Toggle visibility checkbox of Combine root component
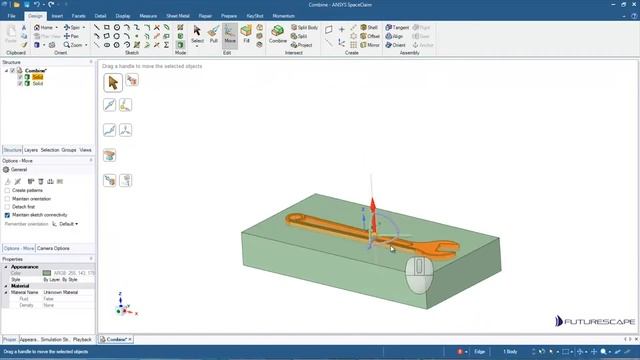The image size is (640, 360). pyautogui.click(x=13, y=71)
